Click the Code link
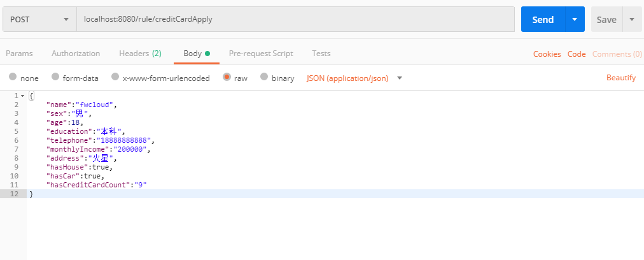 (x=577, y=54)
